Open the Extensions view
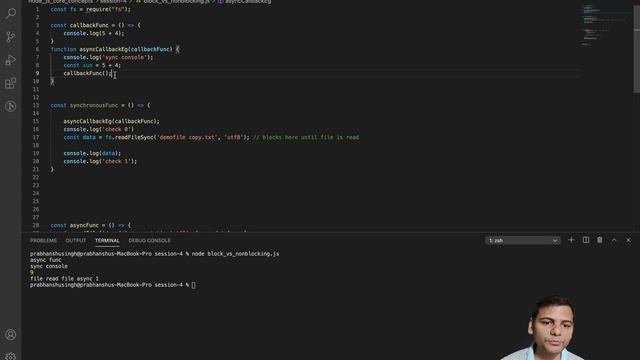 tap(11, 83)
